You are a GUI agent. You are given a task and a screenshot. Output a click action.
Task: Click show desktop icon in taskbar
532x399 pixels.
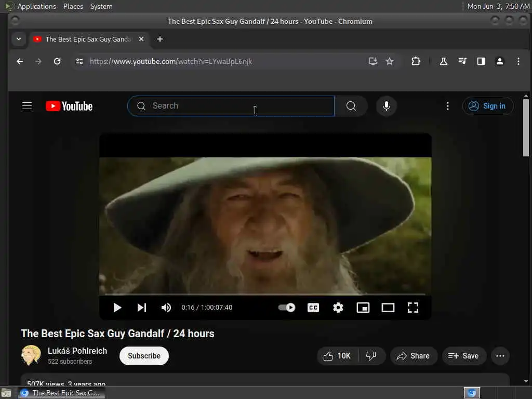(x=6, y=393)
